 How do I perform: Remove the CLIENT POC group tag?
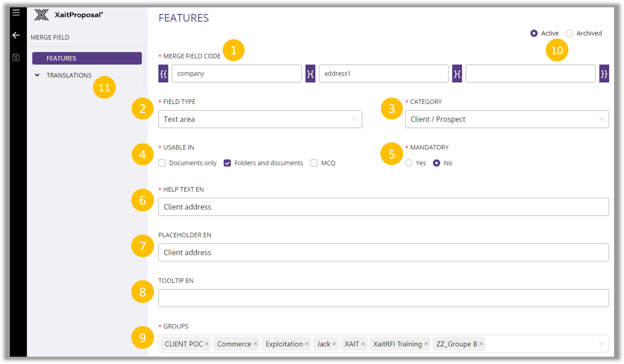click(x=207, y=344)
